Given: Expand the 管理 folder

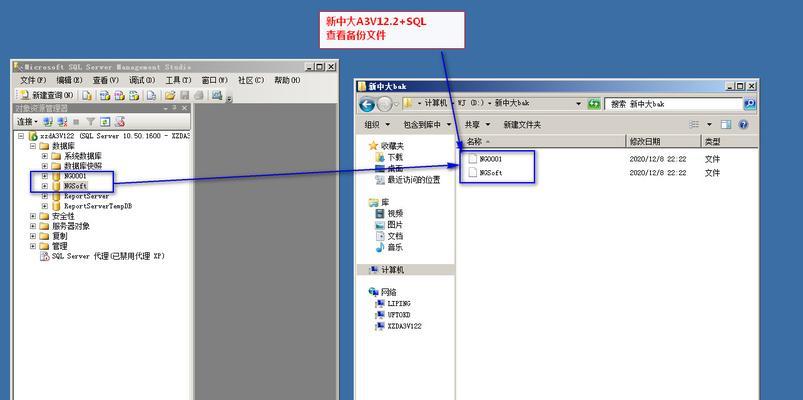Looking at the screenshot, I should [x=33, y=246].
